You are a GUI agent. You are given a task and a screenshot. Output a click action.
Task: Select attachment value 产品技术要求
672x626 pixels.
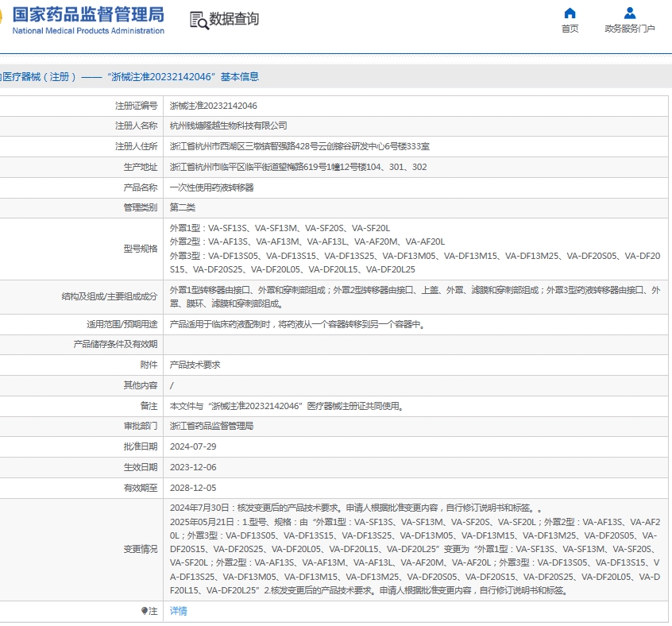point(195,365)
